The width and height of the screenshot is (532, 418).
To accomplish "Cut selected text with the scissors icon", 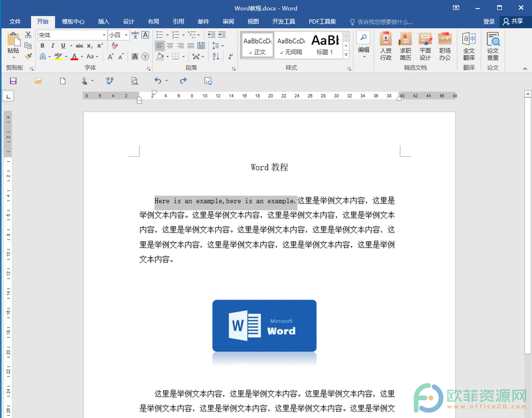I will 28,35.
